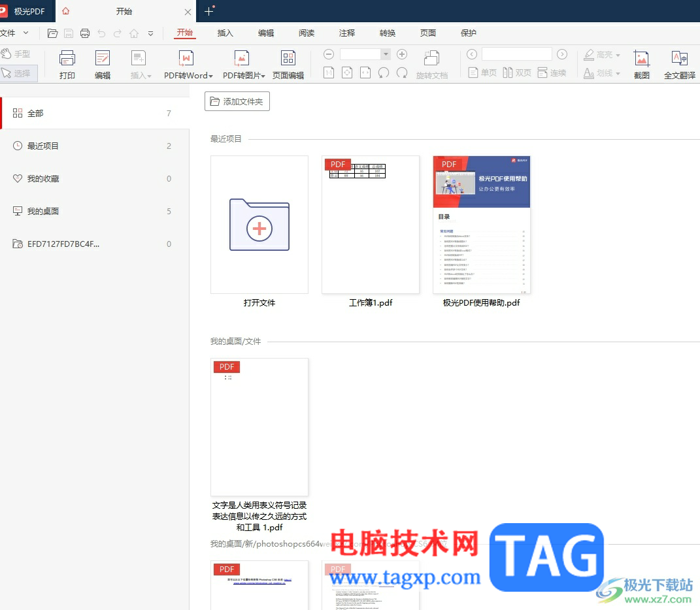Click the PDF转图片 conversion tool
700x610 pixels.
coord(244,65)
